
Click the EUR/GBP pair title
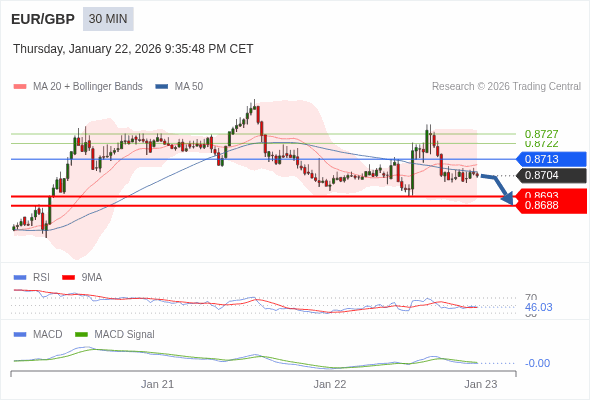pyautogui.click(x=43, y=19)
